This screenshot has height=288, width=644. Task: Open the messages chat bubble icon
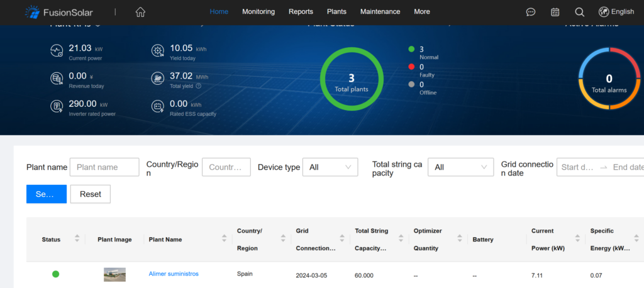531,12
